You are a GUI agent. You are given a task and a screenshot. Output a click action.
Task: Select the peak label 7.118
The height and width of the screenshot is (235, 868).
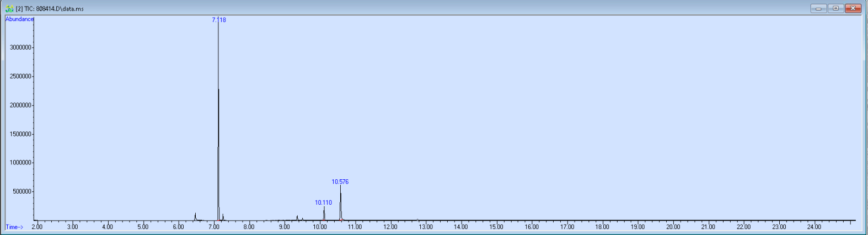219,20
